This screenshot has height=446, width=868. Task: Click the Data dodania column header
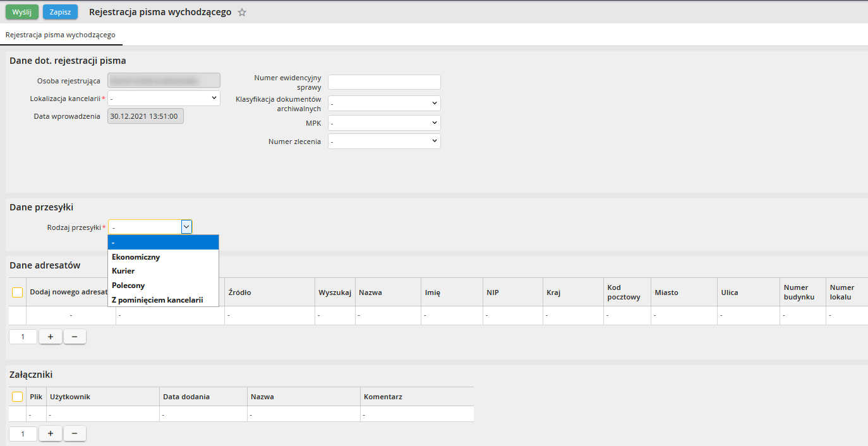203,397
